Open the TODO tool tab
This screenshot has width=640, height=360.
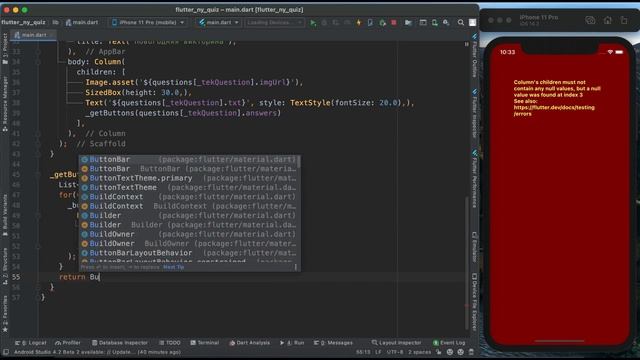coord(169,343)
